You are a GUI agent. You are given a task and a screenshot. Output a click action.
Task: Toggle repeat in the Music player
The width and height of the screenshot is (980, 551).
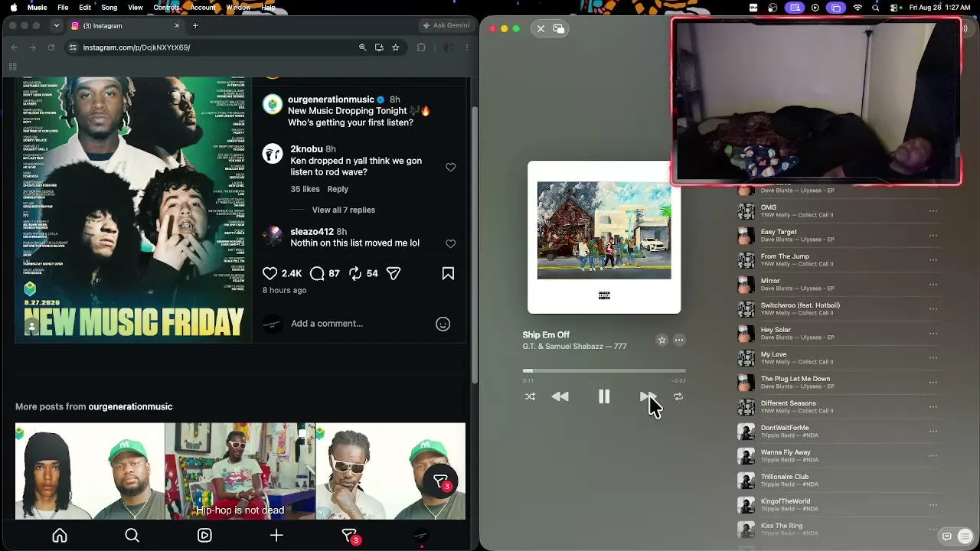pyautogui.click(x=678, y=396)
